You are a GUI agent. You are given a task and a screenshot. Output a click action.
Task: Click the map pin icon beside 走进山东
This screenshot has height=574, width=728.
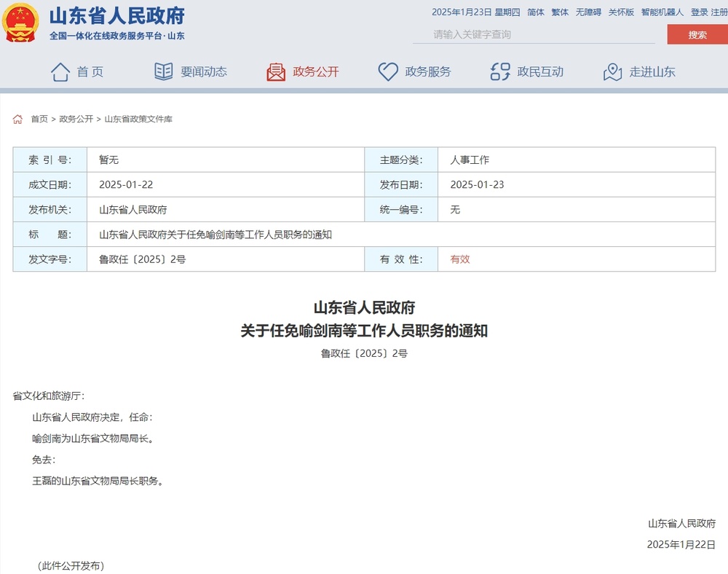612,71
